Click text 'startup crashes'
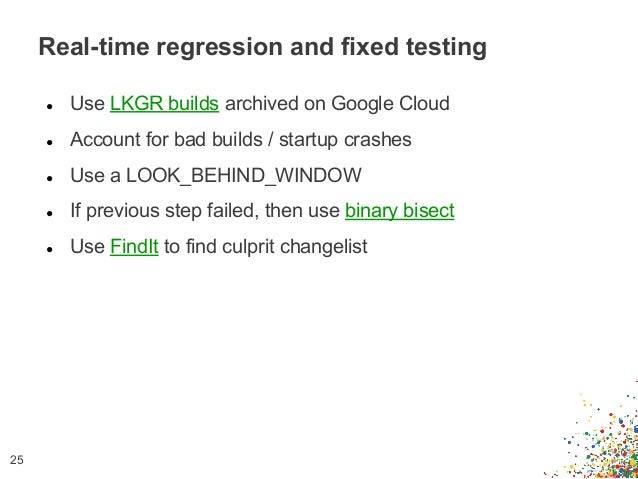Screen dimensions: 638x479 345,140
